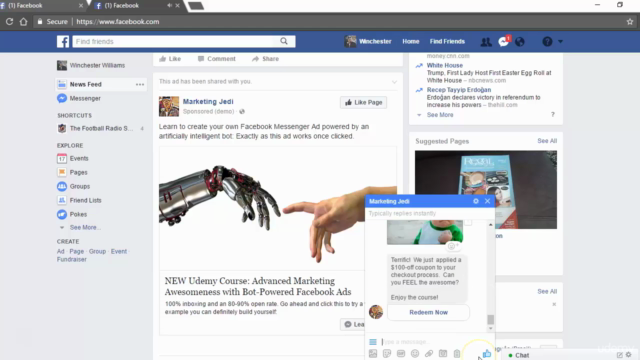This screenshot has width=640, height=360.
Task: Open Recep Tayyip Erdoğan trending link
Action: (459, 90)
